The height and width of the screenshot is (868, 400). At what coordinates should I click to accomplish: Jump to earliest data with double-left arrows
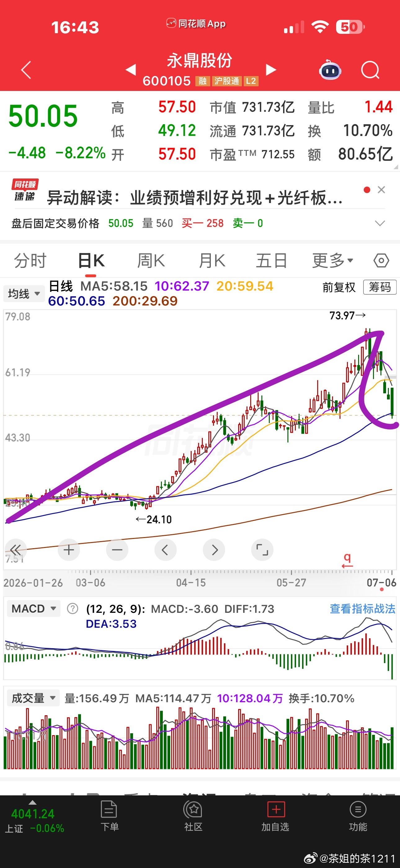point(15,550)
